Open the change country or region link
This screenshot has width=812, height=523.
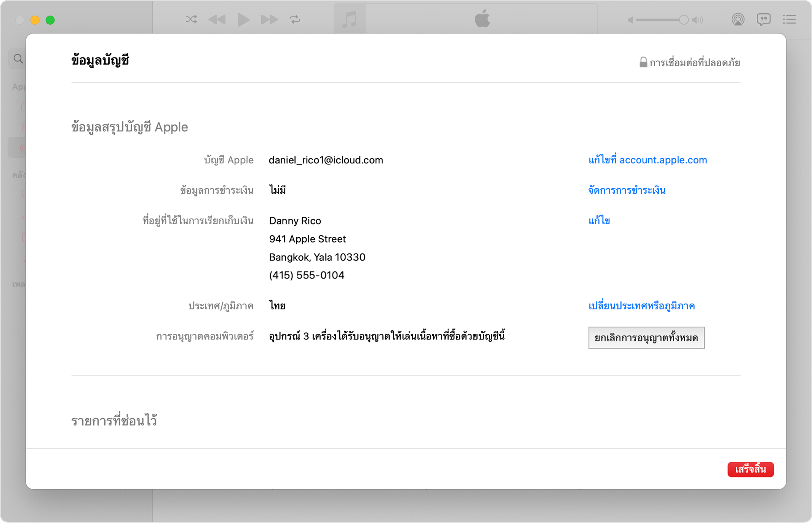(x=641, y=306)
